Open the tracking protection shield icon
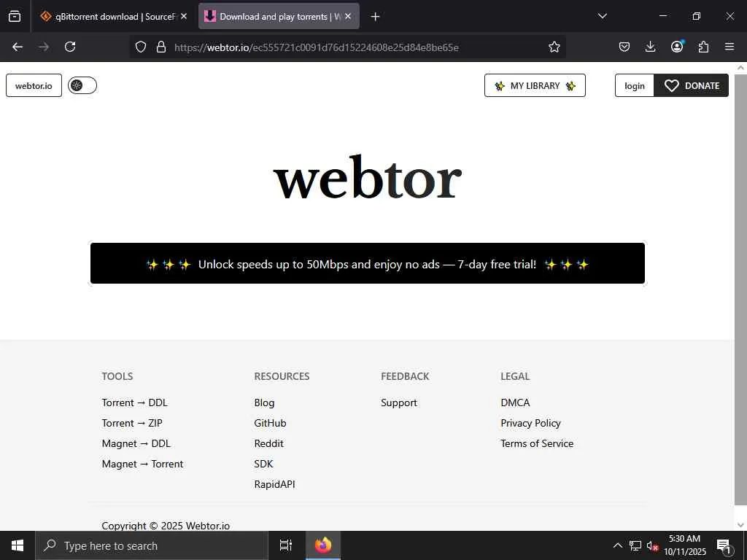The width and height of the screenshot is (747, 560). click(141, 47)
